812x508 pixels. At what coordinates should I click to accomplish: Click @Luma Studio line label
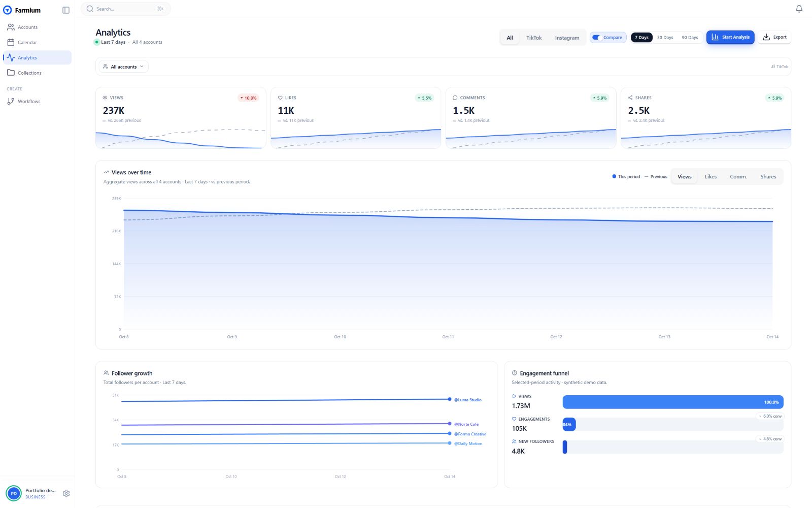[x=467, y=400]
